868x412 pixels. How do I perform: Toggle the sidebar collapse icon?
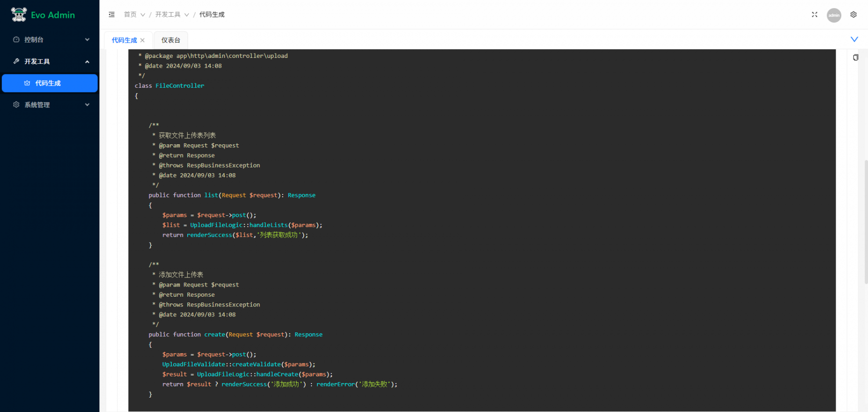pyautogui.click(x=111, y=14)
